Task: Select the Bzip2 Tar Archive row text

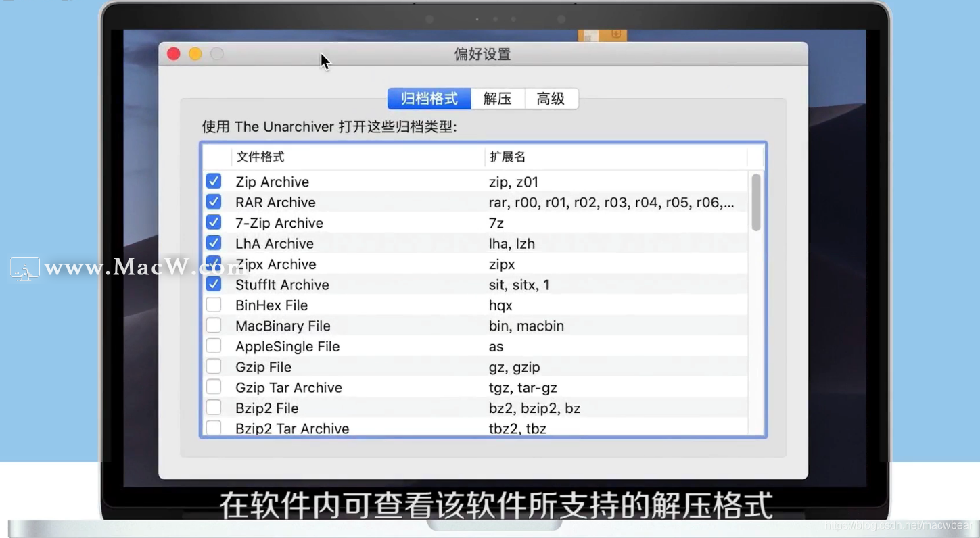Action: (x=292, y=429)
